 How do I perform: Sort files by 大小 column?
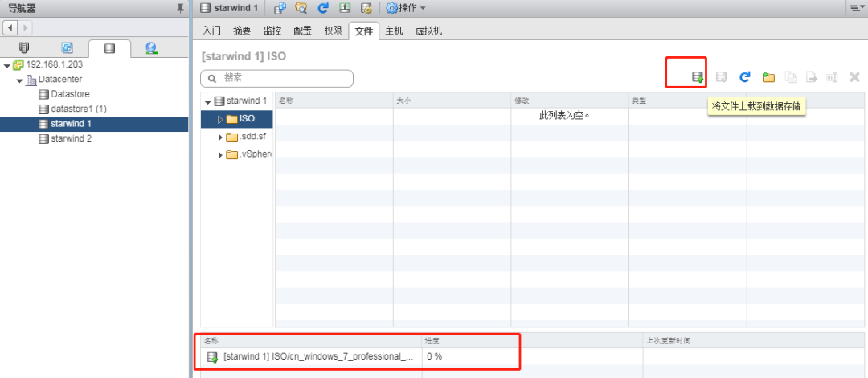click(452, 101)
